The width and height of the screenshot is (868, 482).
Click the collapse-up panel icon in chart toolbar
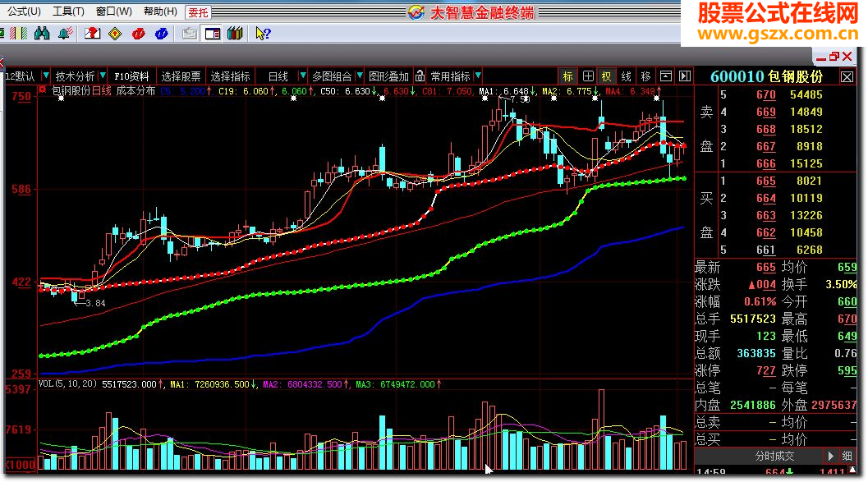665,76
